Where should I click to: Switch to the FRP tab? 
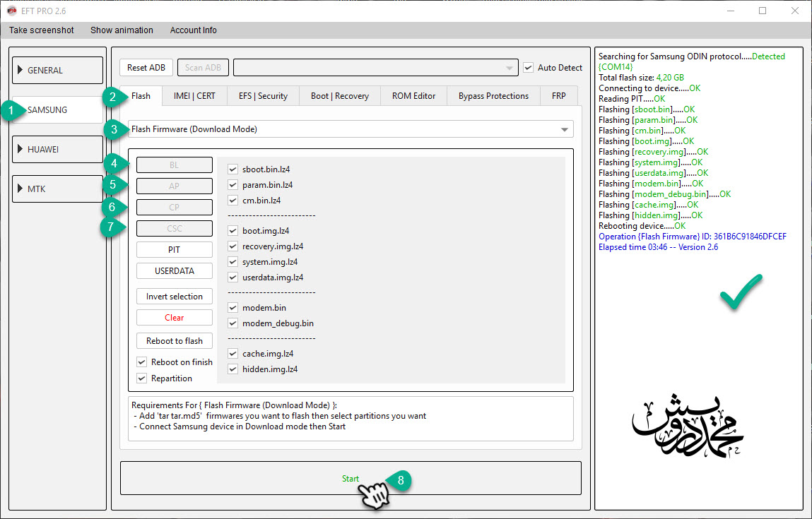click(x=559, y=96)
